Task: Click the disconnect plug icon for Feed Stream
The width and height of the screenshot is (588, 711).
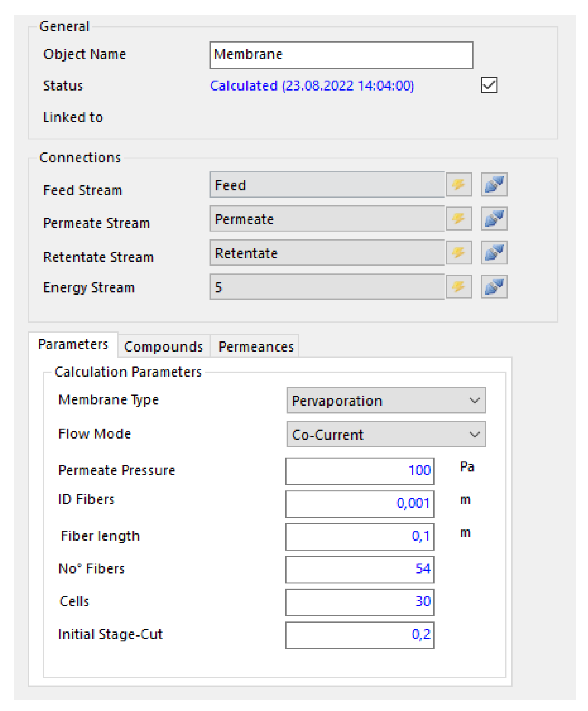Action: pyautogui.click(x=494, y=184)
